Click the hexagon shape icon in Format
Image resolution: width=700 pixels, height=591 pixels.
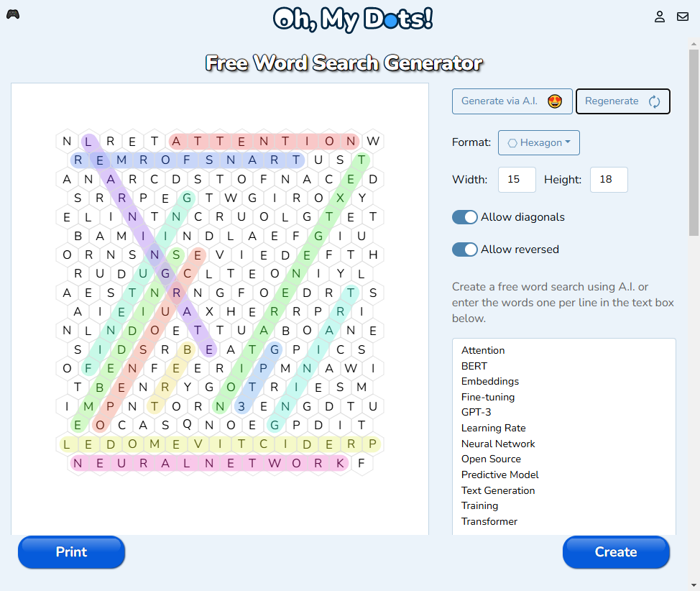(512, 143)
